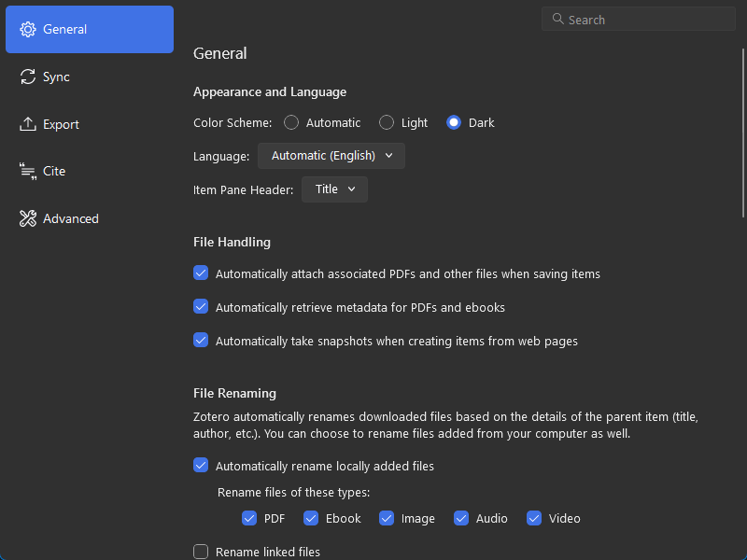Click the magnifier icon in the search box
This screenshot has height=560, width=747.
point(557,19)
